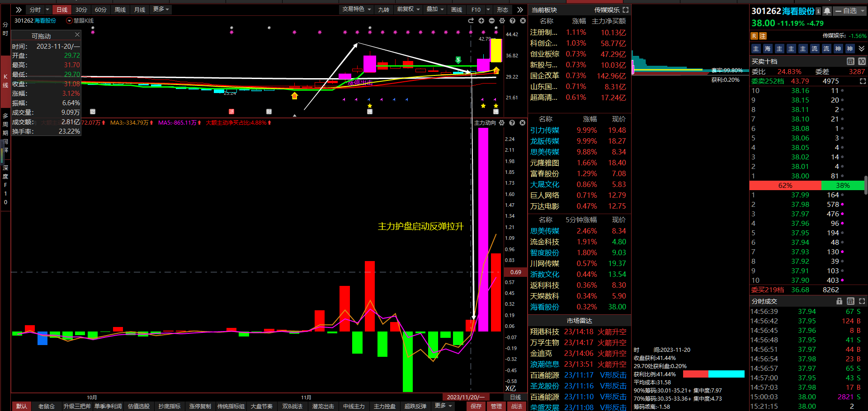The height and width of the screenshot is (411, 868).
Task: Open the 叠加 dropdown
Action: click(435, 9)
